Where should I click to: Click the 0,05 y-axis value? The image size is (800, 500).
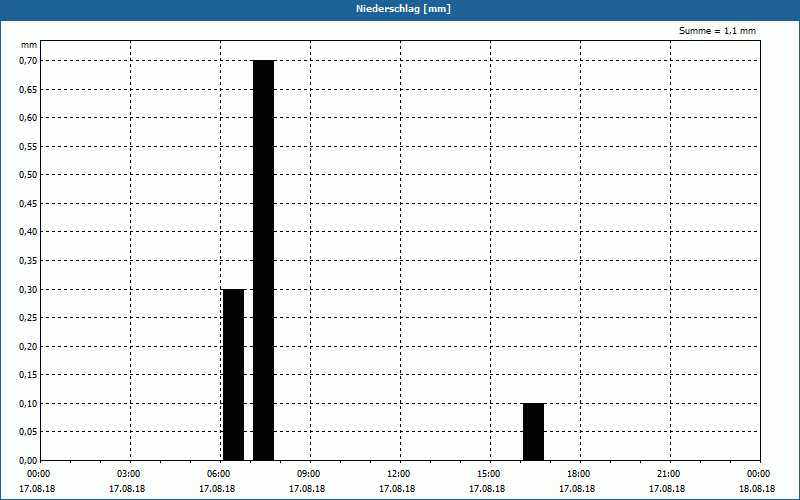(28, 432)
